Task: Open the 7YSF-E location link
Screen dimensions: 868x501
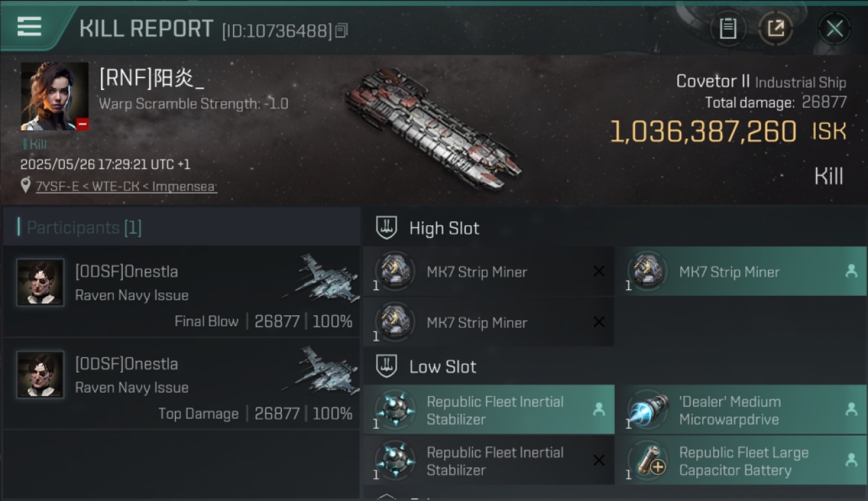Action: tap(127, 186)
